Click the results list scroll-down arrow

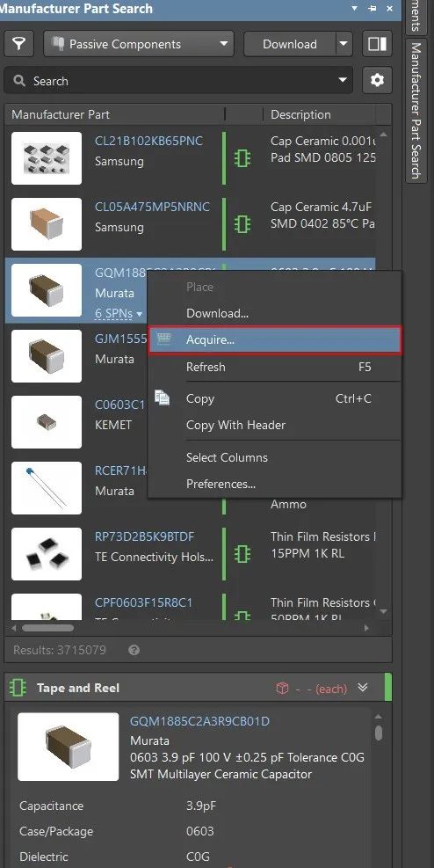(384, 612)
